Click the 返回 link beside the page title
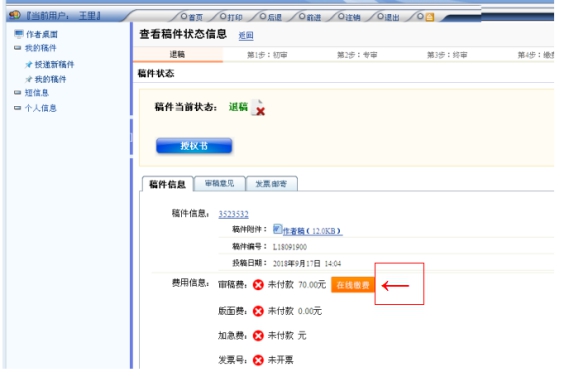 [x=246, y=35]
